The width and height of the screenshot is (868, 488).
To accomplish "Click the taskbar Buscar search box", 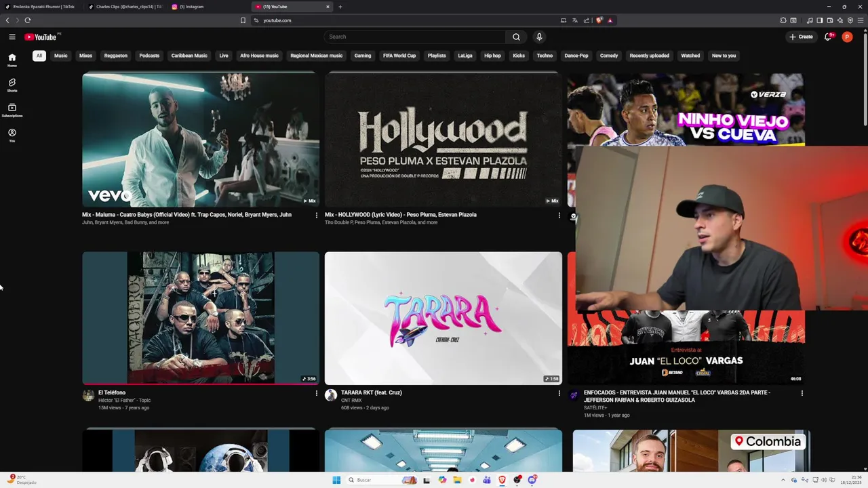I will (x=382, y=480).
